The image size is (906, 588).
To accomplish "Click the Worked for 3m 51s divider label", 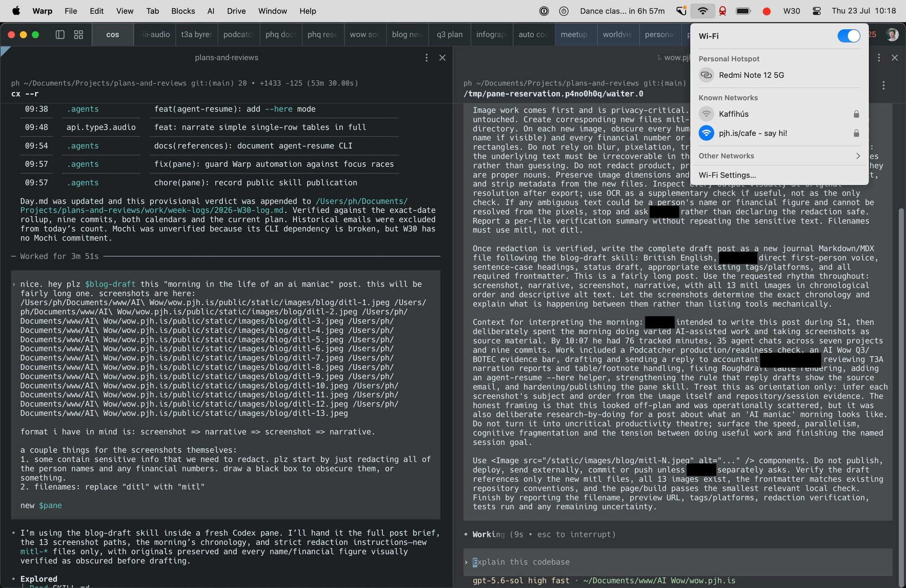I will (x=59, y=256).
